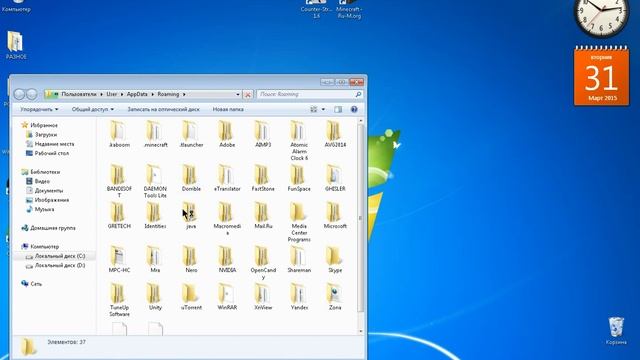
Task: Select the AVG2014 folder
Action: point(335,134)
